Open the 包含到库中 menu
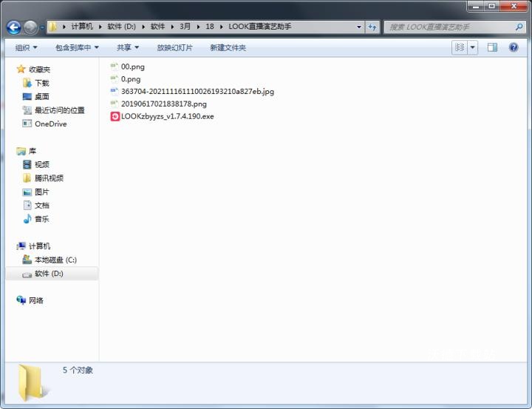This screenshot has height=409, width=532. [x=77, y=47]
